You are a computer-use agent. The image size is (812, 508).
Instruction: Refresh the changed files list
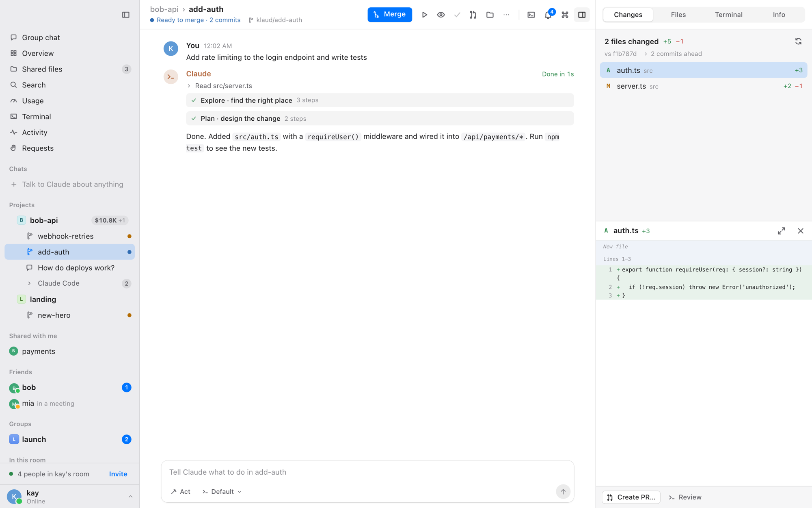[x=798, y=41]
